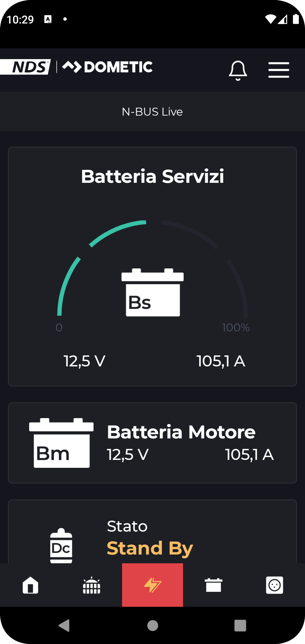Image resolution: width=305 pixels, height=644 pixels.
Task: Tap the Bs service battery icon
Action: [153, 292]
